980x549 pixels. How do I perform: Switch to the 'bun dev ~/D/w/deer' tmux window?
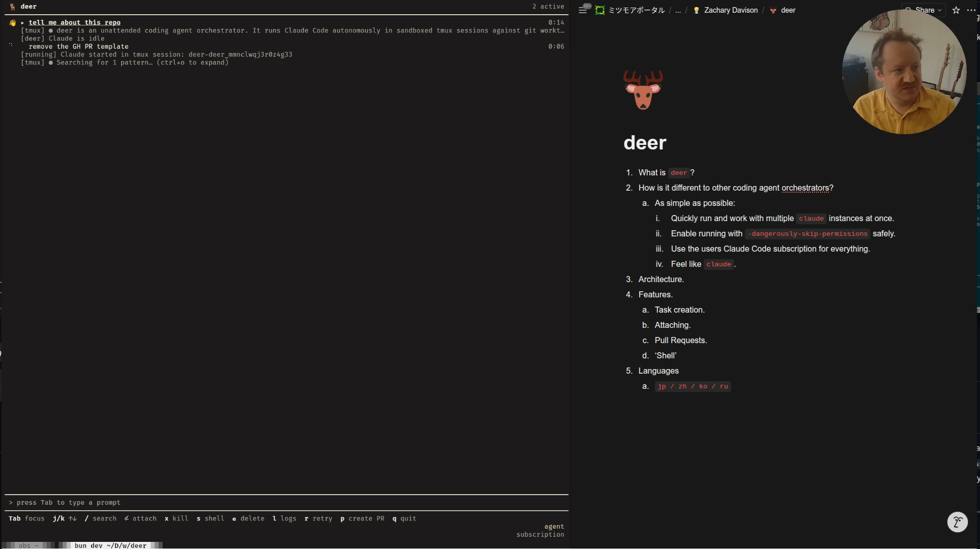110,545
